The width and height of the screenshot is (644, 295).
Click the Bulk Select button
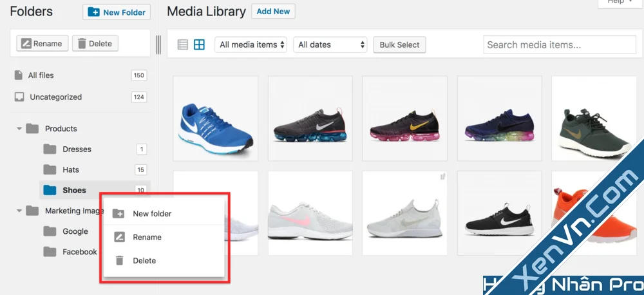(399, 45)
